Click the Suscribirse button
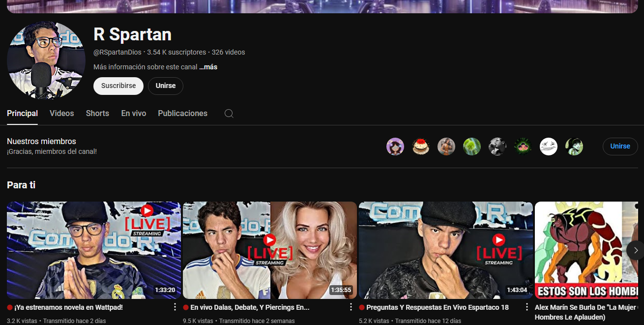The image size is (644, 325). pyautogui.click(x=118, y=86)
